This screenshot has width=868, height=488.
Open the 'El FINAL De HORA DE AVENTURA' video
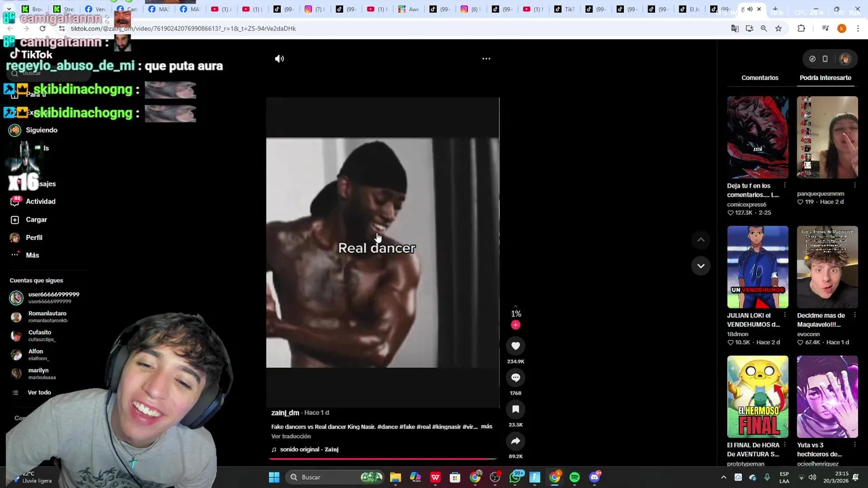[x=757, y=396]
